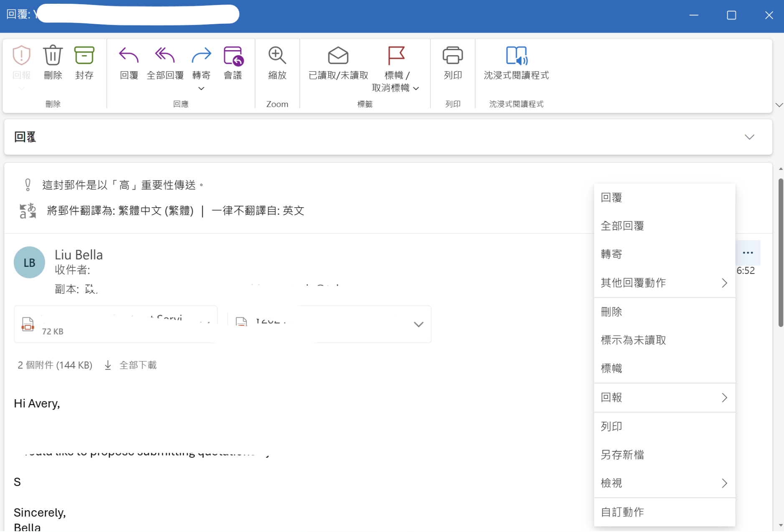Choose 標幟 from the context menu

[664, 369]
